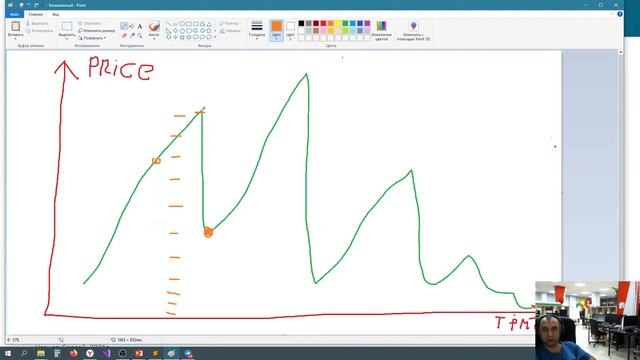Switch to the View ribbon tab

click(55, 14)
